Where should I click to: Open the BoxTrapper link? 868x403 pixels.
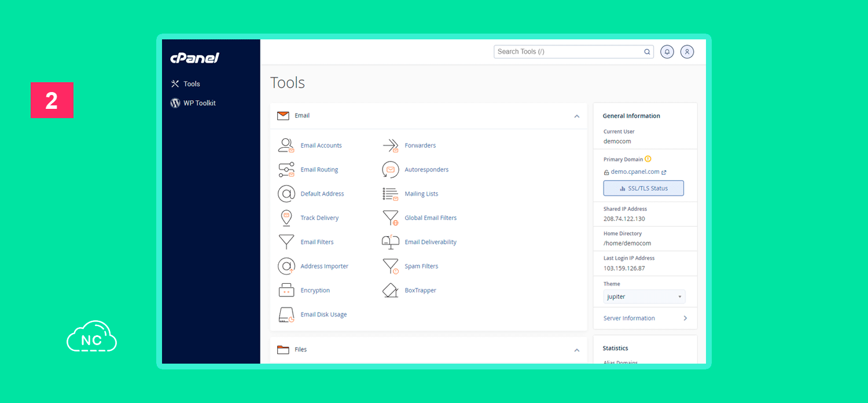pos(421,291)
